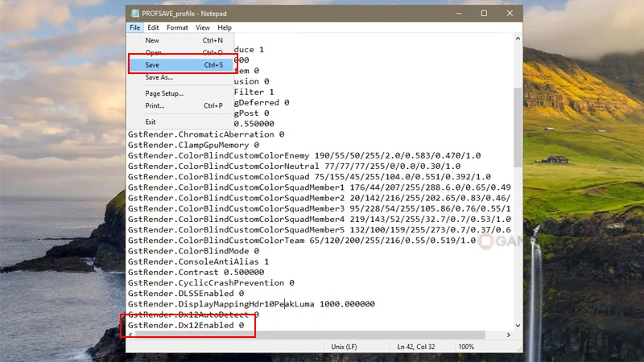
Task: Select Save As... in the File menu
Action: click(x=180, y=77)
